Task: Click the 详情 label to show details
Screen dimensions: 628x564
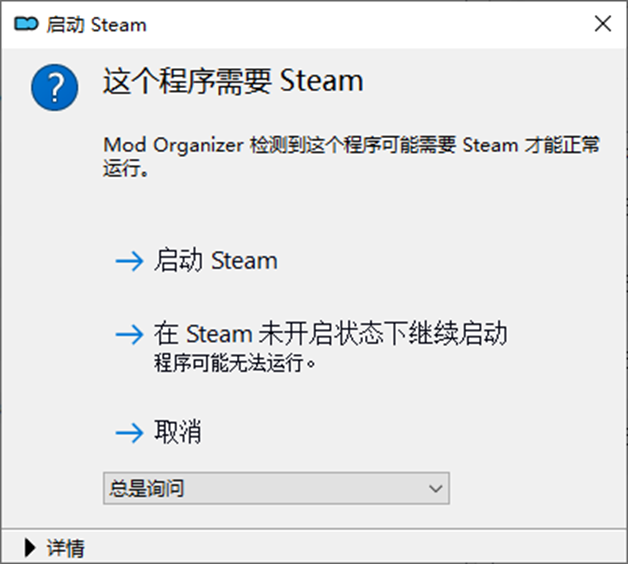Action: click(66, 548)
